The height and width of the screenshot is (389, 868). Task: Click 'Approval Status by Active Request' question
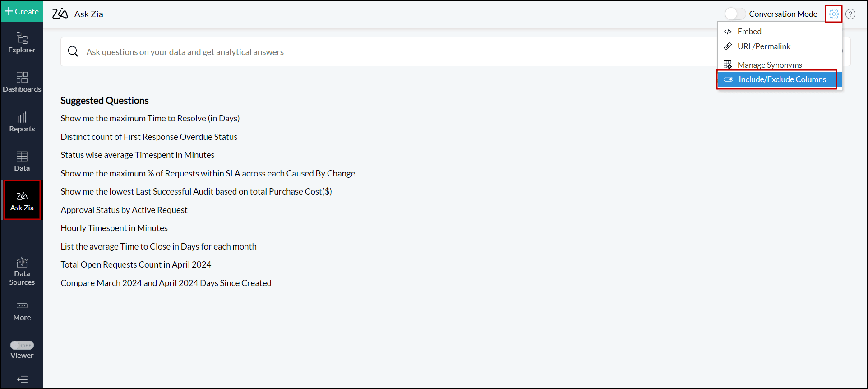pos(124,210)
